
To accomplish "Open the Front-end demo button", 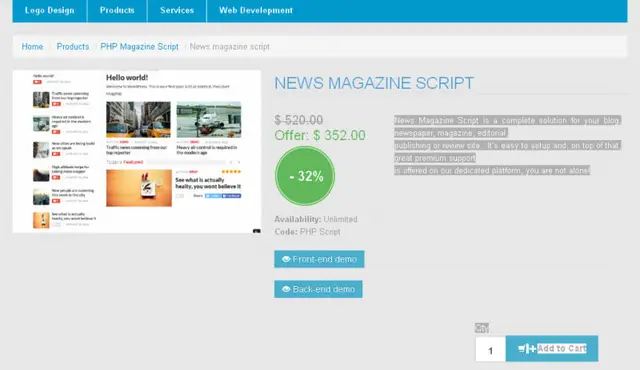I will tap(319, 259).
